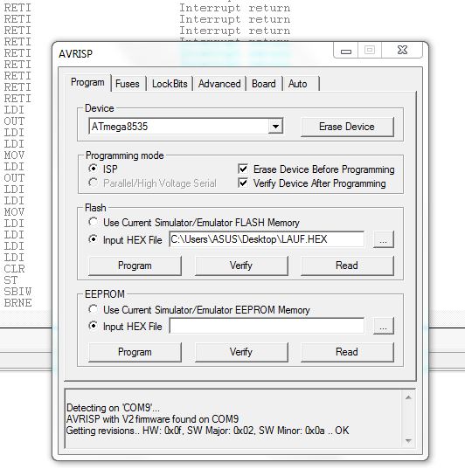
Task: Open the ATmega8535 device dropdown
Action: point(276,127)
